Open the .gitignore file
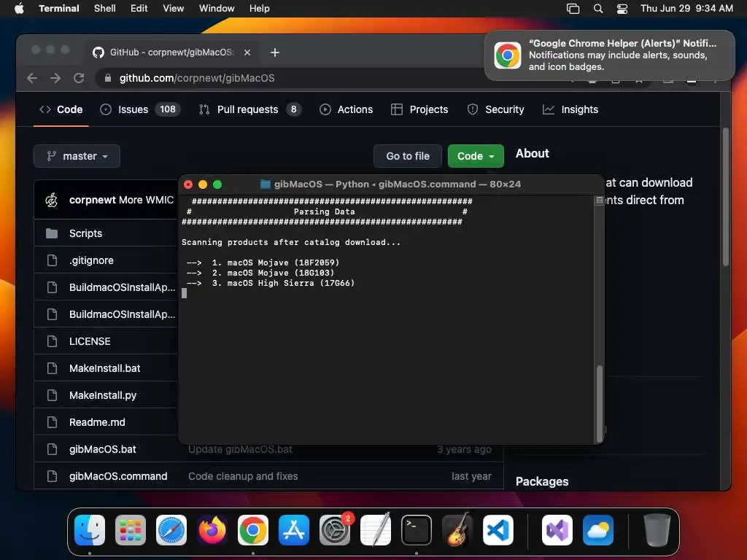Screen dimensions: 747x560 pyautogui.click(x=91, y=260)
